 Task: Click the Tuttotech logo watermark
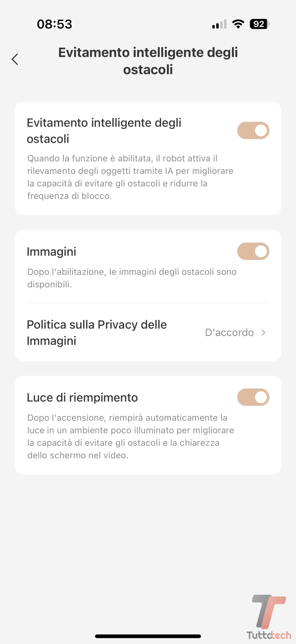coord(269,617)
